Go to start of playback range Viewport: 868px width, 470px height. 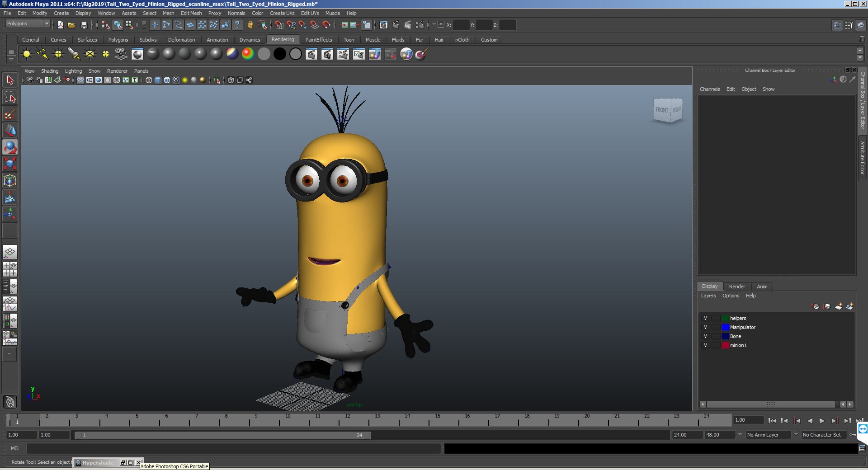pos(772,421)
